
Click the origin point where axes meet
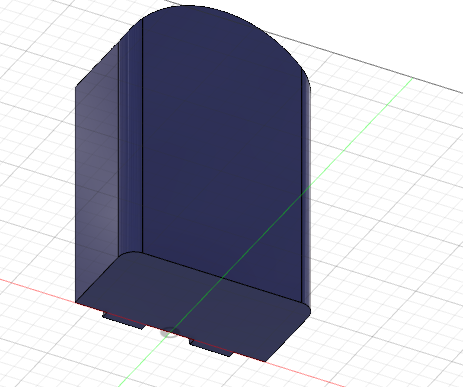pos(170,332)
